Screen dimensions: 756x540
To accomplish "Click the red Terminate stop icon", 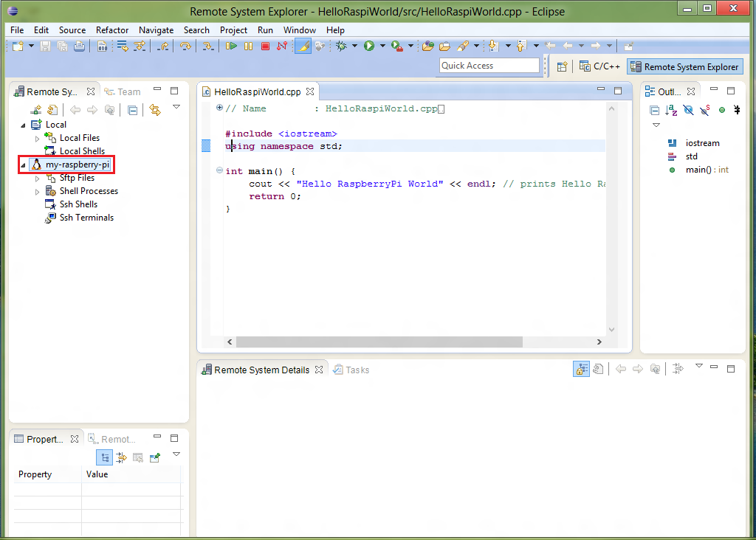I will (265, 46).
